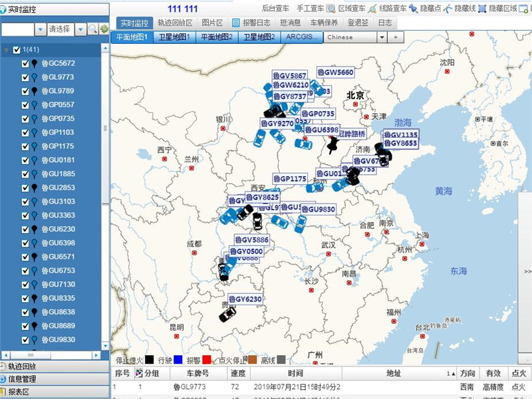Click the 手工查车 manual check button

pyautogui.click(x=309, y=9)
